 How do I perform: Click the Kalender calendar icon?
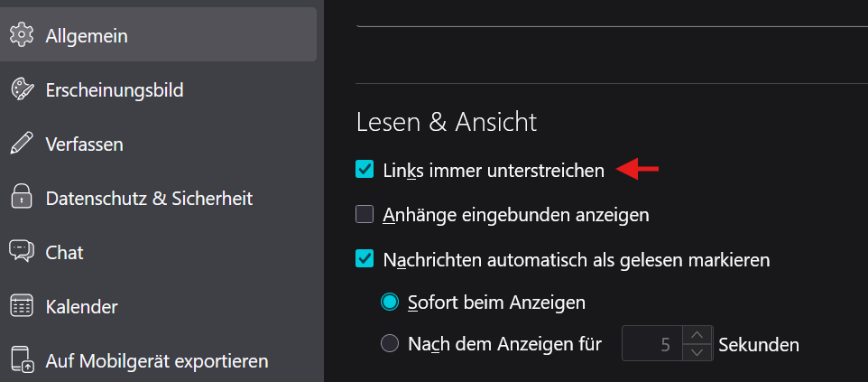21,306
